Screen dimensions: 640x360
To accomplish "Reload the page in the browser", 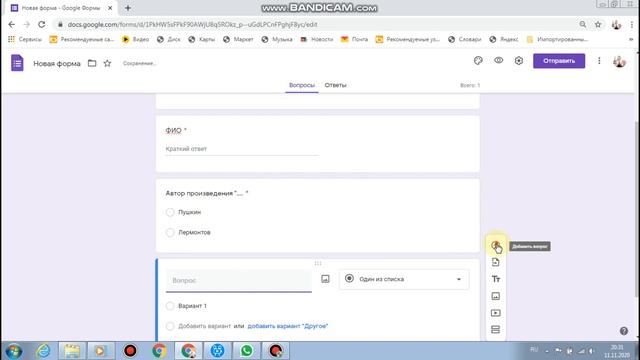I will pos(42,24).
